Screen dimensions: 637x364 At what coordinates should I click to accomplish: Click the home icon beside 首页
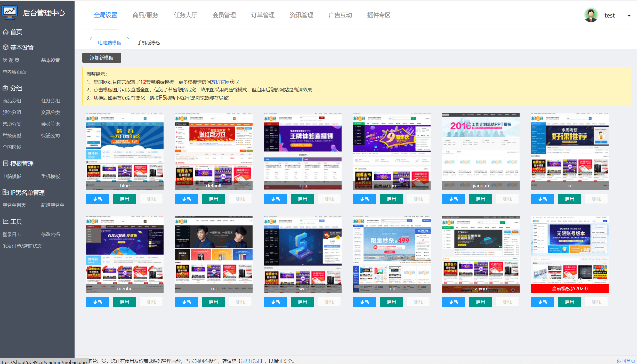click(5, 32)
